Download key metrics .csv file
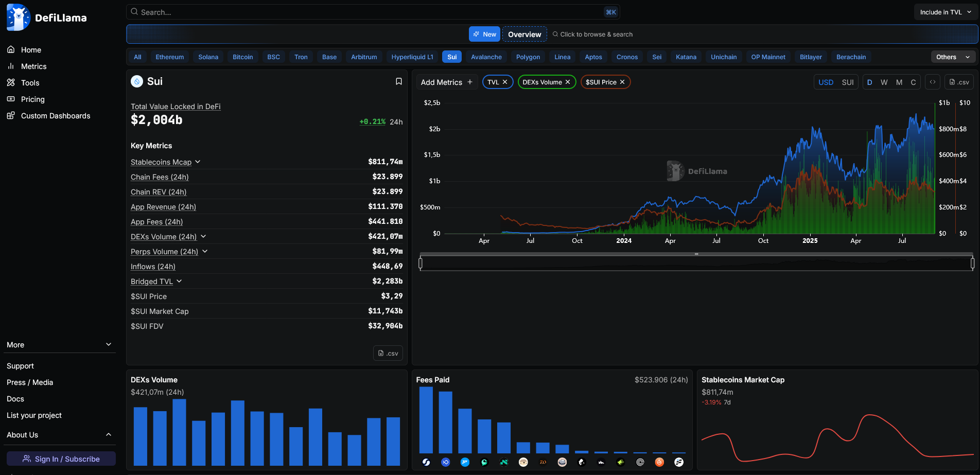This screenshot has width=980, height=475. (388, 353)
